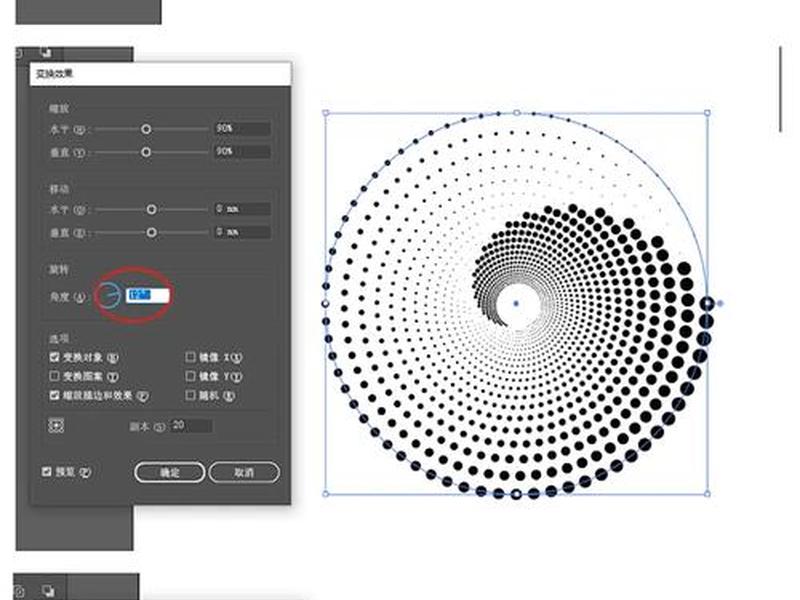This screenshot has width=800, height=600.
Task: Enable the 镜像 Y checkbox
Action: click(x=190, y=376)
